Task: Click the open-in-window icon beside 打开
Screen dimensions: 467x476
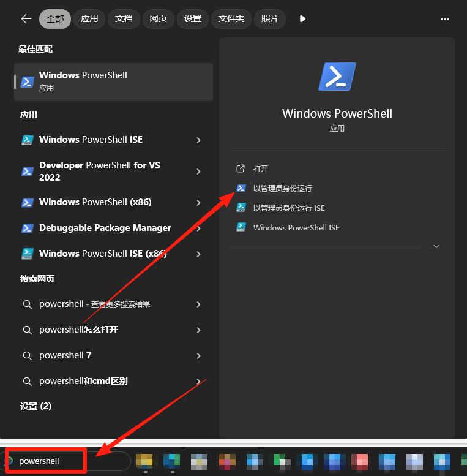Action: [240, 168]
